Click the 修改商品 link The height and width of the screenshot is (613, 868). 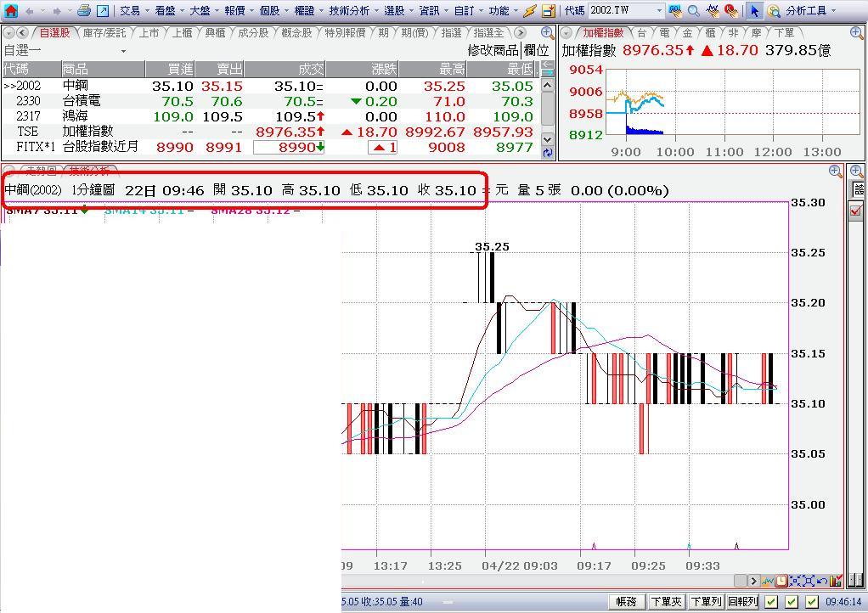click(493, 51)
